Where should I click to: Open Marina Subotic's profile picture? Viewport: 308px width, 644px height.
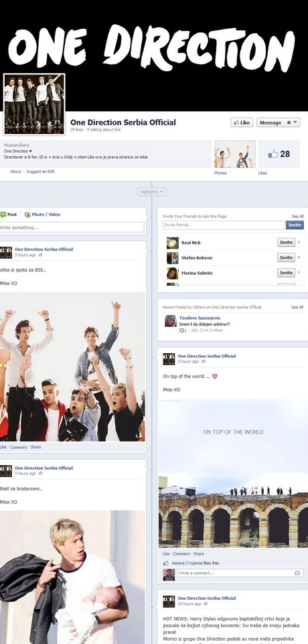point(172,273)
